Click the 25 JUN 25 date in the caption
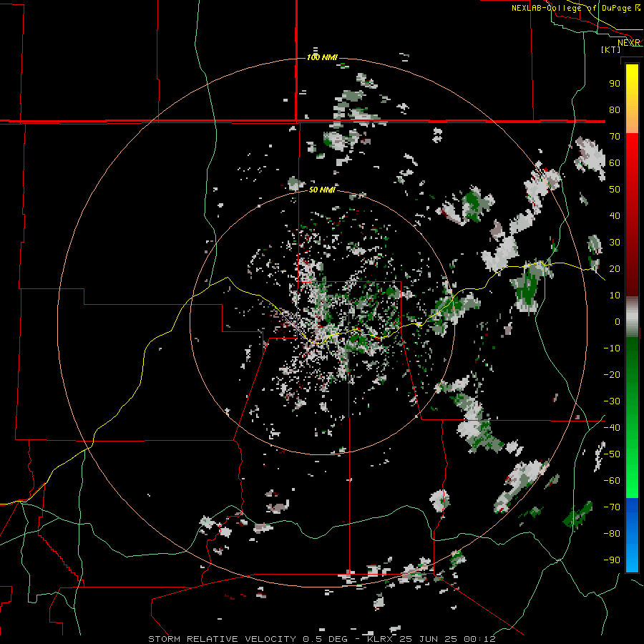 click(x=428, y=639)
